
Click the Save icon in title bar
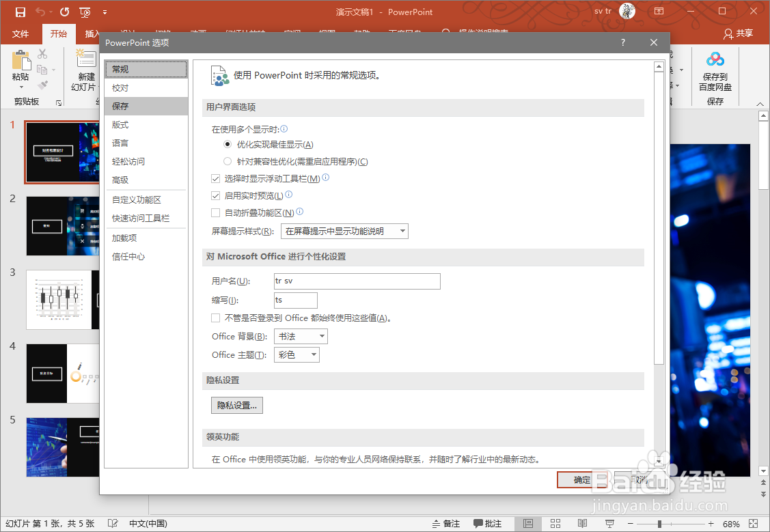20,12
